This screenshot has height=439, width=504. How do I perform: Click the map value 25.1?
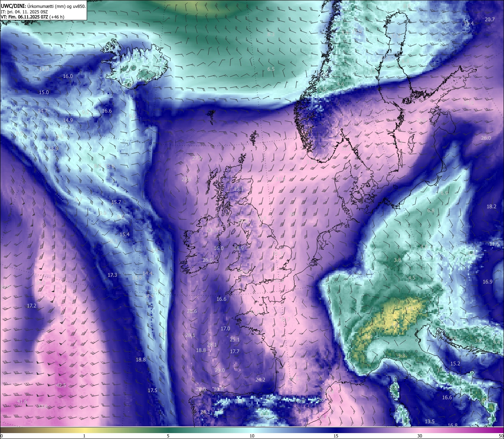(x=235, y=340)
